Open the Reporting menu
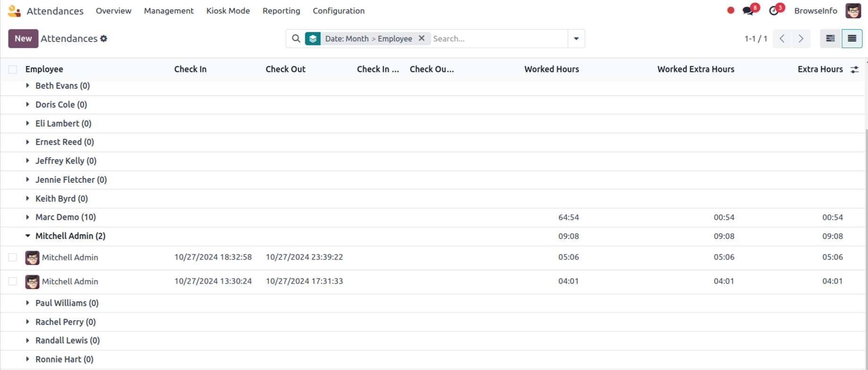This screenshot has width=868, height=370. [281, 11]
